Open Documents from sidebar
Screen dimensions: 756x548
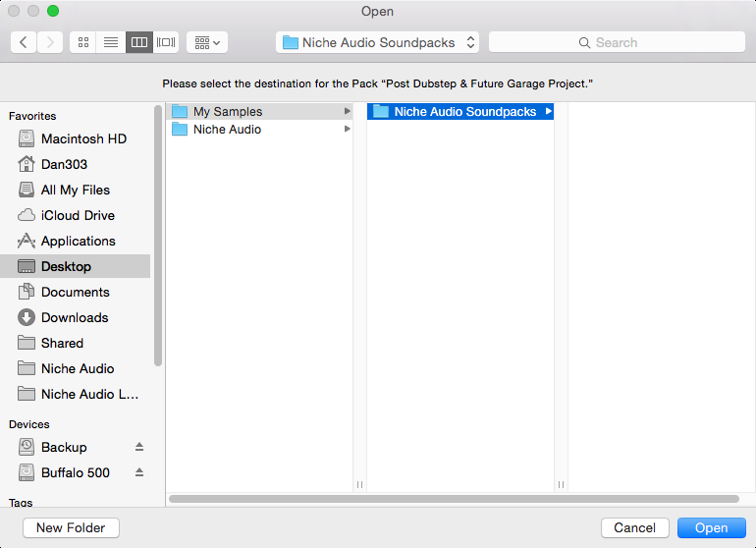pyautogui.click(x=76, y=293)
